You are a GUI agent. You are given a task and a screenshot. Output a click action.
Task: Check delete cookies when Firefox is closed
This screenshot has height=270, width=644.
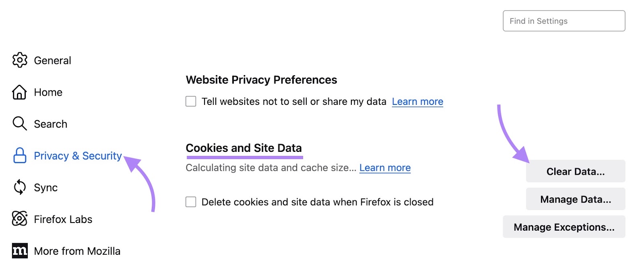click(x=190, y=202)
